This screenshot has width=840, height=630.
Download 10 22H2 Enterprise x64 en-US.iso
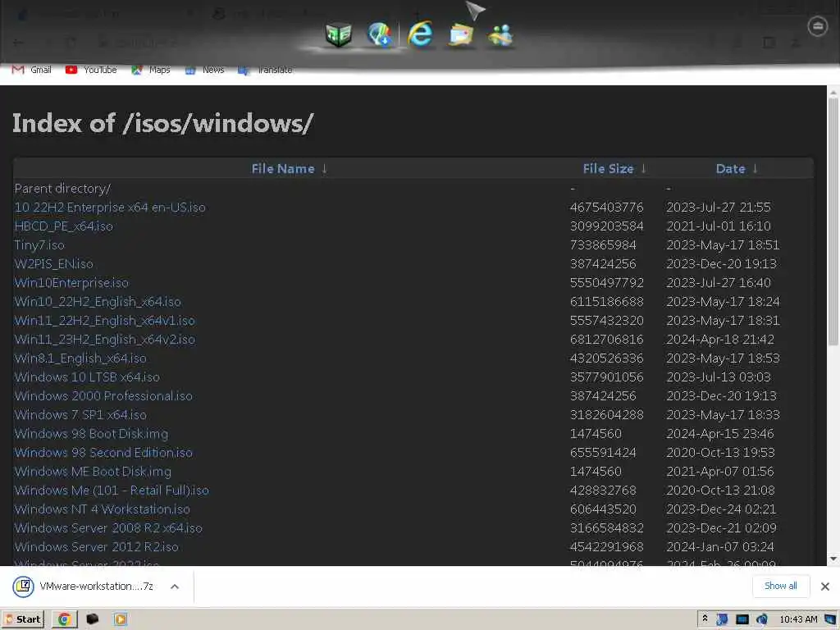click(110, 208)
